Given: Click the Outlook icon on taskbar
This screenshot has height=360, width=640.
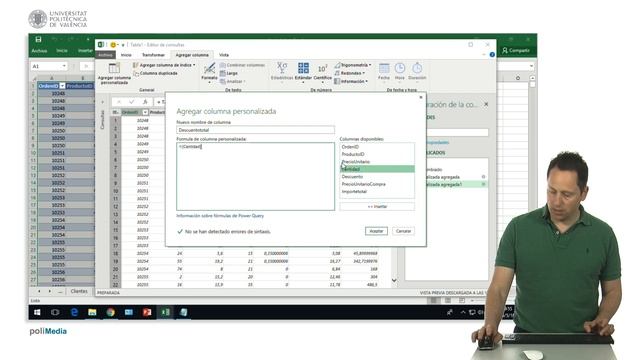Looking at the screenshot, I should point(129,312).
